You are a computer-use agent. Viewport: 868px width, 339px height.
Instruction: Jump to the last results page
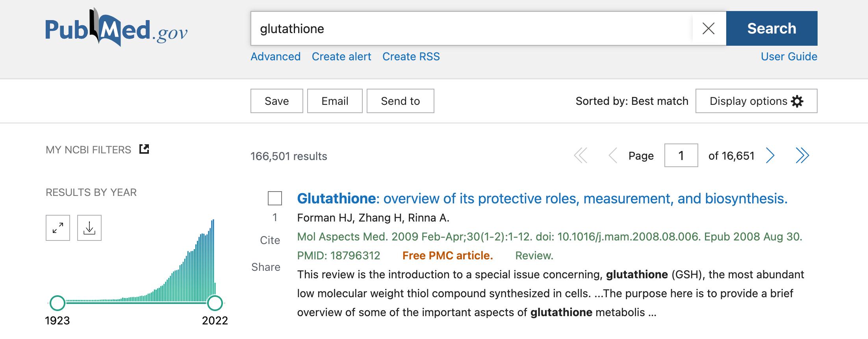802,156
